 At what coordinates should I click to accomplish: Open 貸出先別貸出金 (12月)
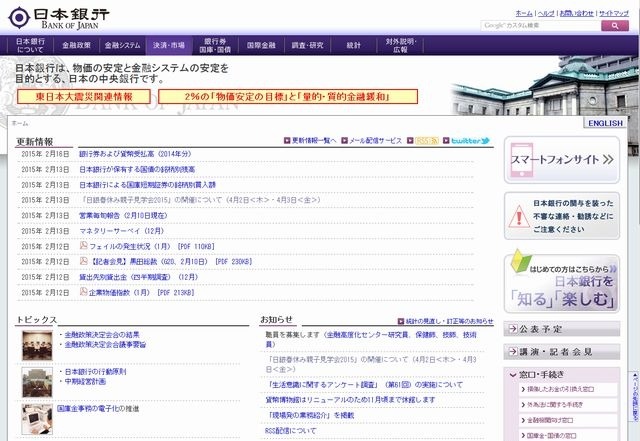click(x=138, y=277)
